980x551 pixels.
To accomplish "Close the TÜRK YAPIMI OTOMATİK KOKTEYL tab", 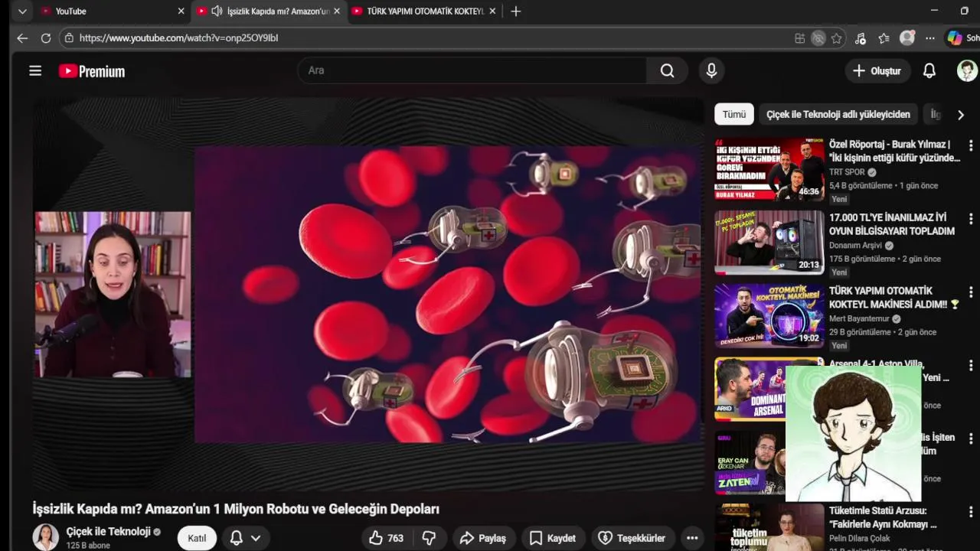I will (492, 11).
